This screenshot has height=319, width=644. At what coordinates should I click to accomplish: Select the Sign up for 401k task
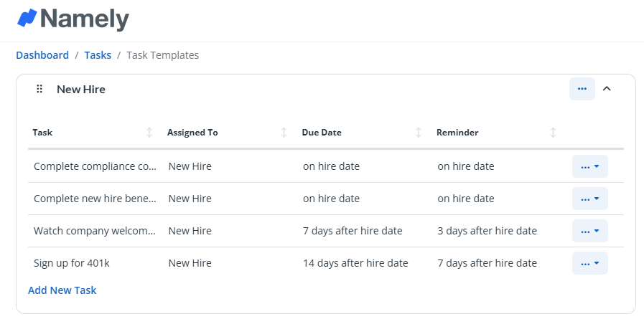(x=72, y=263)
